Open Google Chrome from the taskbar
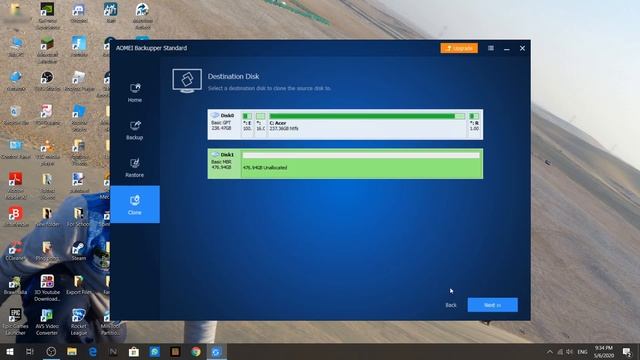 coord(196,351)
